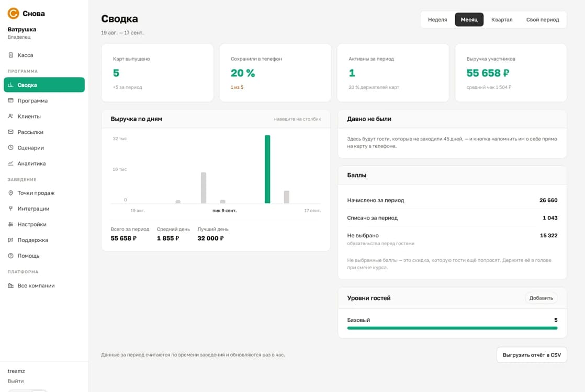Click the building icon beside Все компании
The height and width of the screenshot is (392, 585).
(x=10, y=285)
